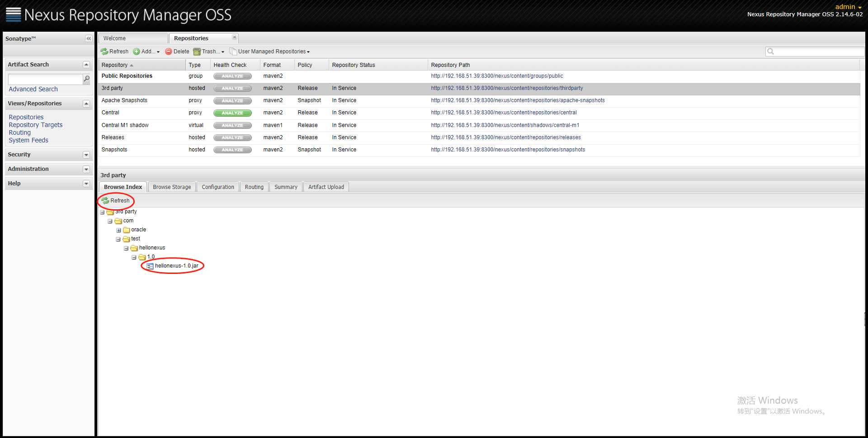Switch to the Artifact Upload tab
The width and height of the screenshot is (868, 438).
(326, 187)
